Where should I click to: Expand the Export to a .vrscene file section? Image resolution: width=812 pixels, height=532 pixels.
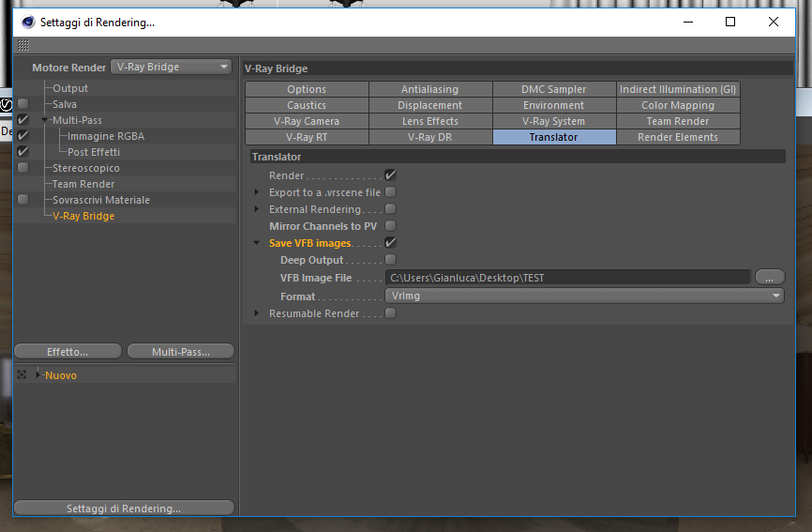tap(256, 192)
